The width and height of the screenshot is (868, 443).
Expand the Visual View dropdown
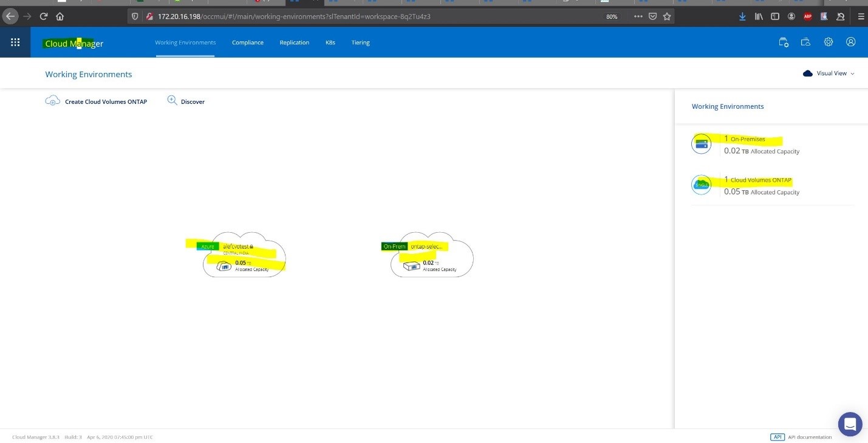click(x=829, y=74)
